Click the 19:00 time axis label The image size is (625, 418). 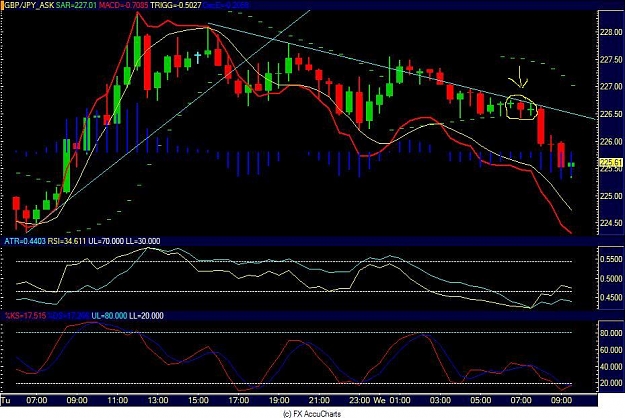(x=279, y=400)
